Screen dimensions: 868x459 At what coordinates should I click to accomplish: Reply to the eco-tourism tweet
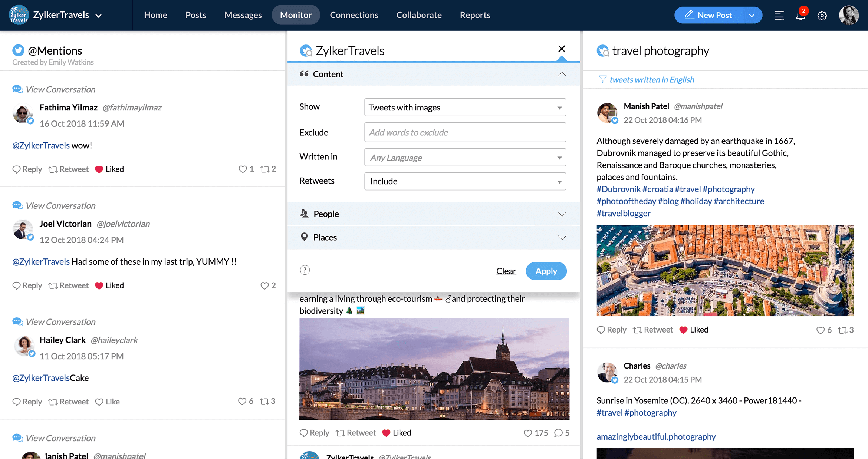(x=314, y=433)
